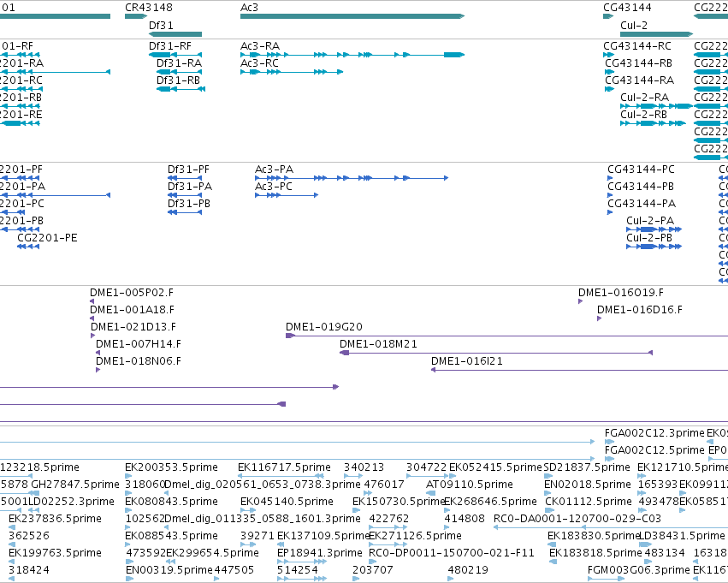Click protein CG43144-PC
The width and height of the screenshot is (728, 583).
[610, 178]
